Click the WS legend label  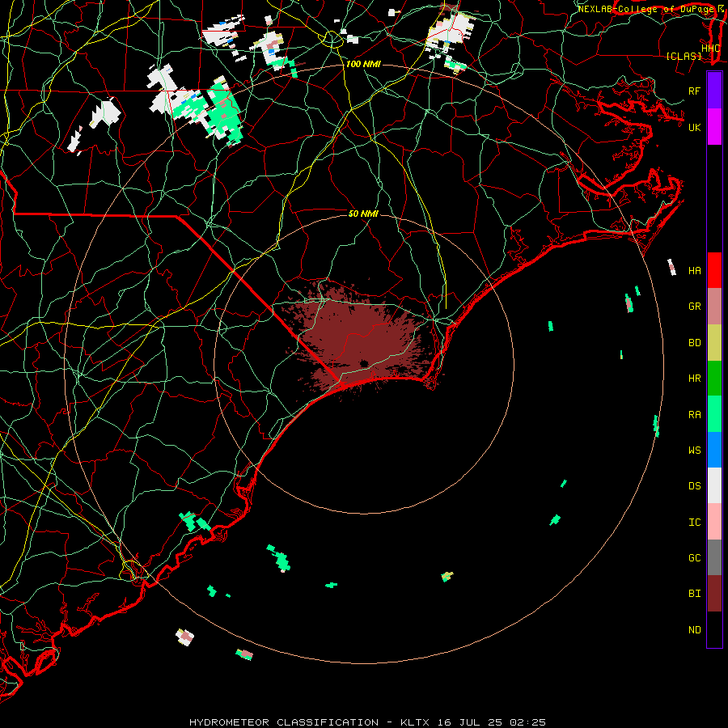point(695,451)
